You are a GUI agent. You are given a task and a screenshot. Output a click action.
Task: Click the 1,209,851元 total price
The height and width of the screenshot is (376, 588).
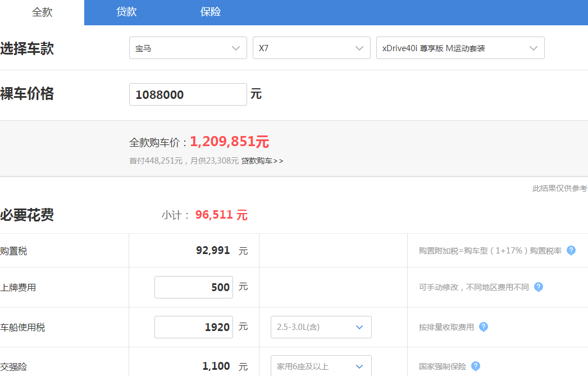point(230,142)
